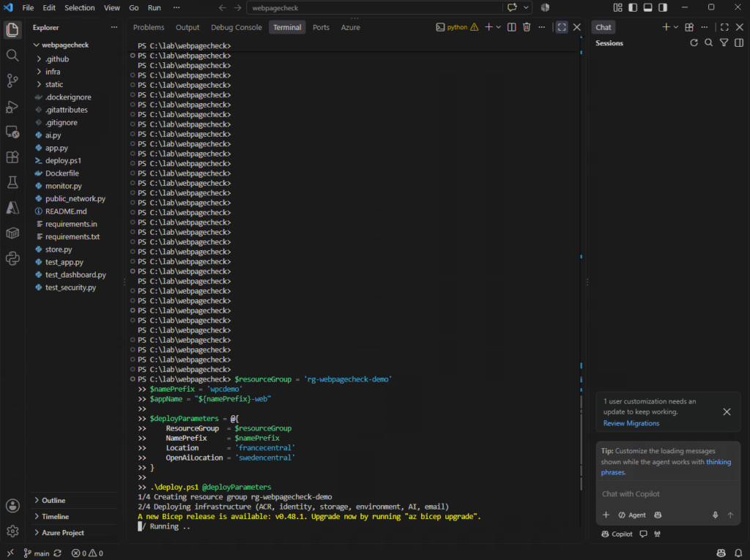Open the Extensions view

pyautogui.click(x=12, y=157)
